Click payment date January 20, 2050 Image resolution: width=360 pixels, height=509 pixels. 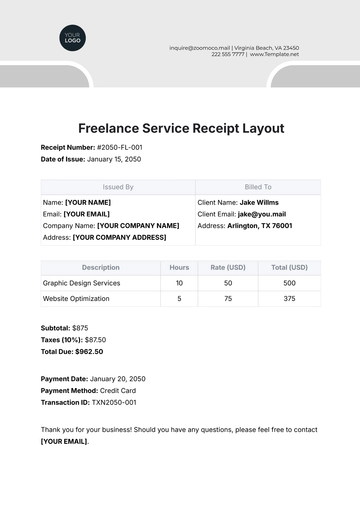point(118,379)
